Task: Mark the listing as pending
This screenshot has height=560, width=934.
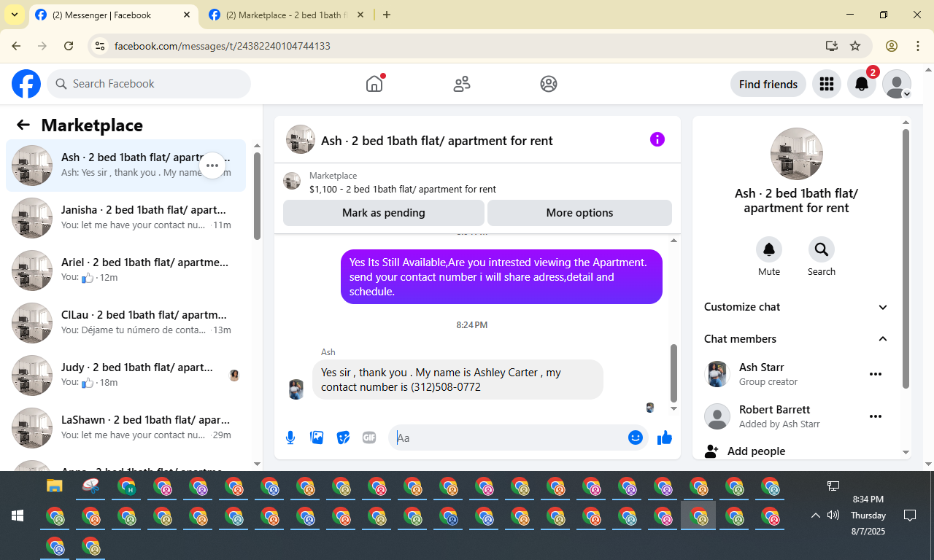Action: [x=384, y=213]
